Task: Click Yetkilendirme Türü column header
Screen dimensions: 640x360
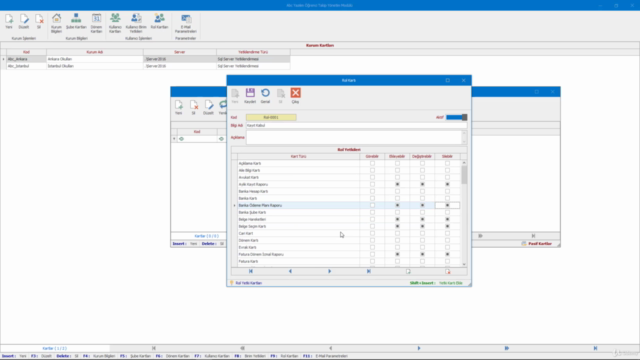Action: tap(253, 52)
